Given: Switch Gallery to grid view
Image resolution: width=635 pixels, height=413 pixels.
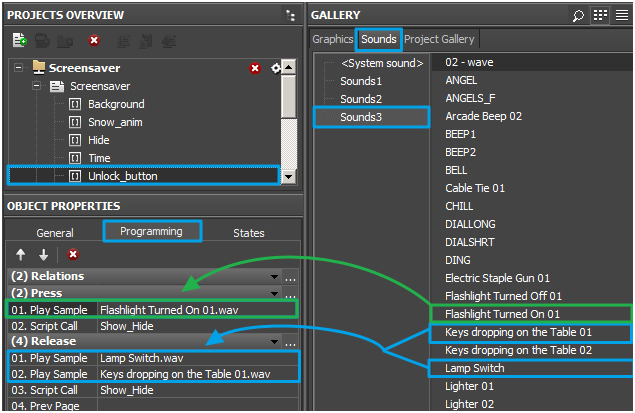Looking at the screenshot, I should (x=600, y=15).
